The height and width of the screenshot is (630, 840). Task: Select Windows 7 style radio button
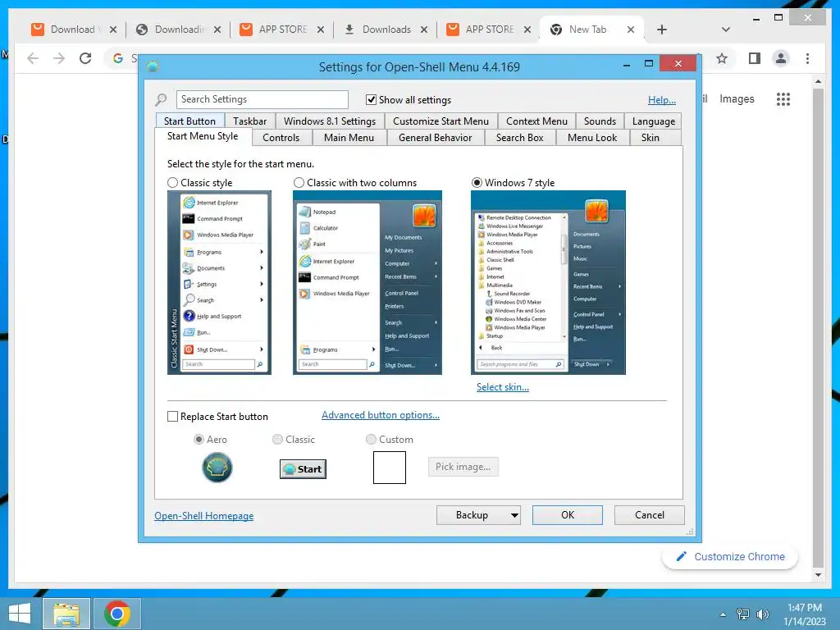pos(477,183)
